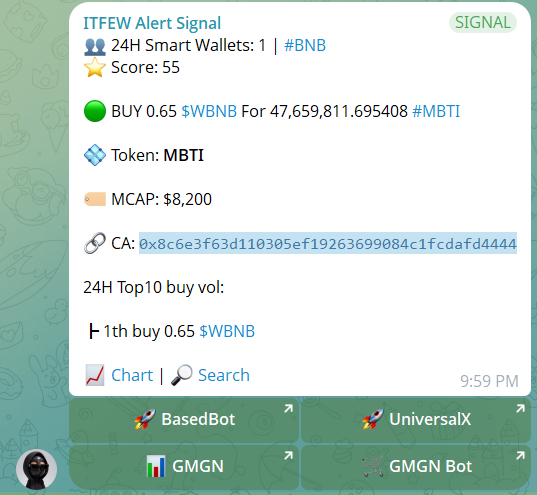Click the 'Score: 55' text
This screenshot has width=537, height=495.
pos(145,67)
